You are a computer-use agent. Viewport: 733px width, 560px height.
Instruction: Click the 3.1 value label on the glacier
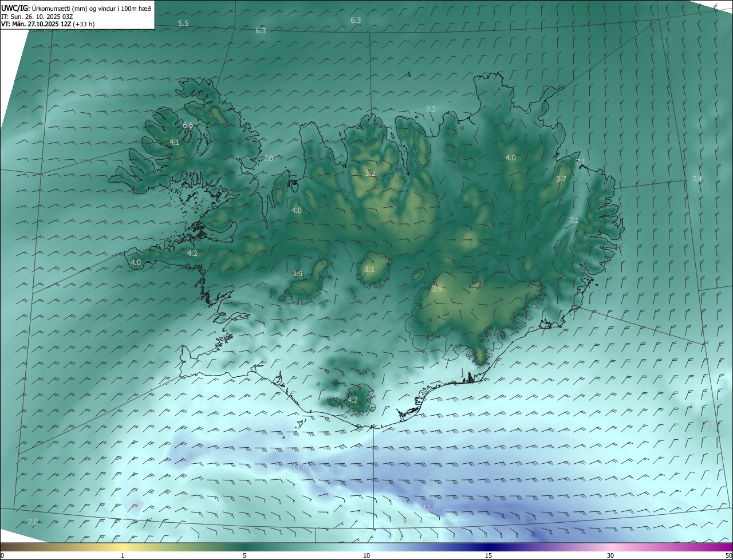click(x=369, y=269)
